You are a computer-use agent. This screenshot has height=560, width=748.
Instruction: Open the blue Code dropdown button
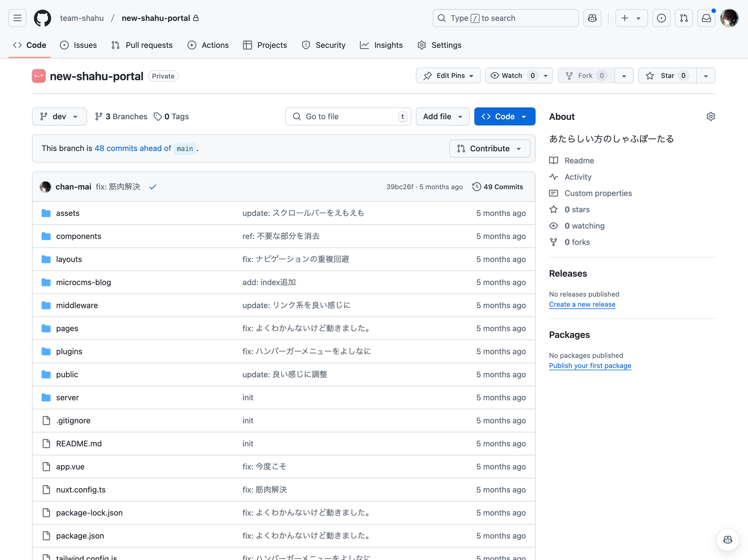[504, 117]
